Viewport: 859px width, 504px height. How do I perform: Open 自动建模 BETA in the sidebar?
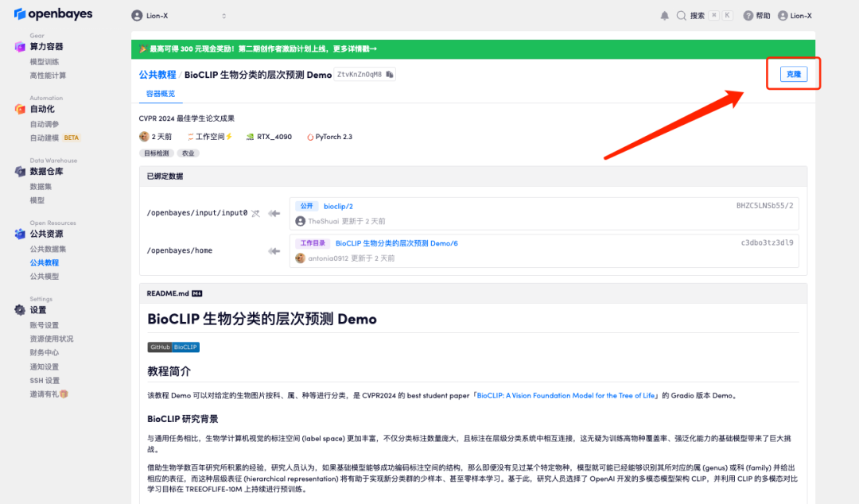(55, 138)
